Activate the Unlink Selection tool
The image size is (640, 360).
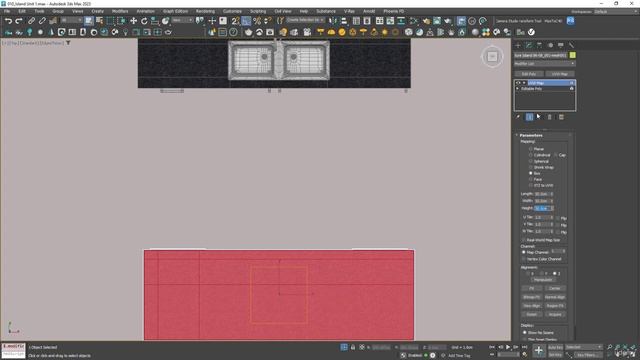tap(42, 21)
